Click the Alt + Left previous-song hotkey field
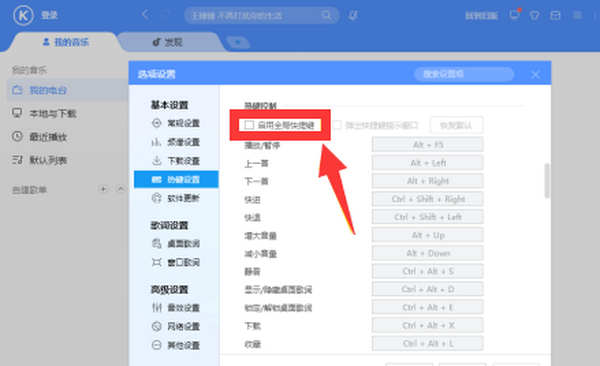 tap(427, 163)
